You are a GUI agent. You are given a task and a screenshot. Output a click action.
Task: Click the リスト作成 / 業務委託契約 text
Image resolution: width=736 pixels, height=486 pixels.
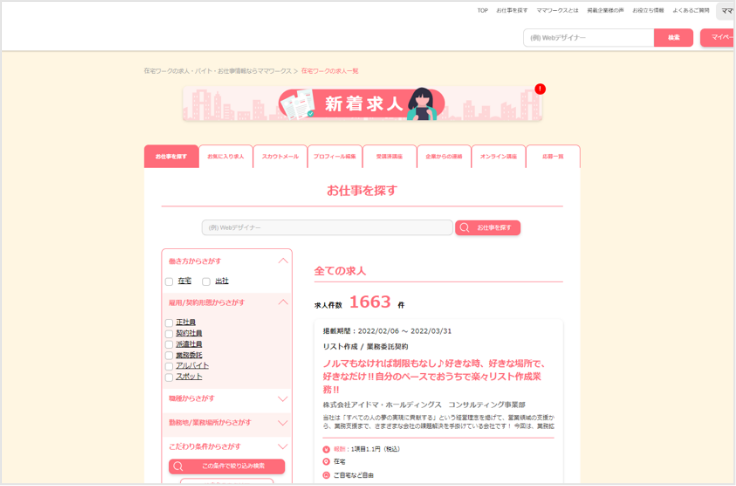[x=365, y=347]
